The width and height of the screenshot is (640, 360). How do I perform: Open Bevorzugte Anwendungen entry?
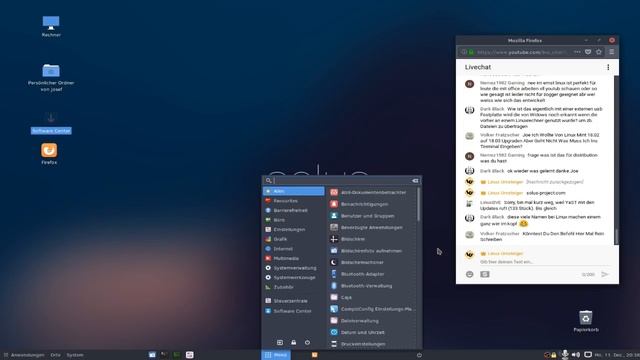click(x=372, y=227)
